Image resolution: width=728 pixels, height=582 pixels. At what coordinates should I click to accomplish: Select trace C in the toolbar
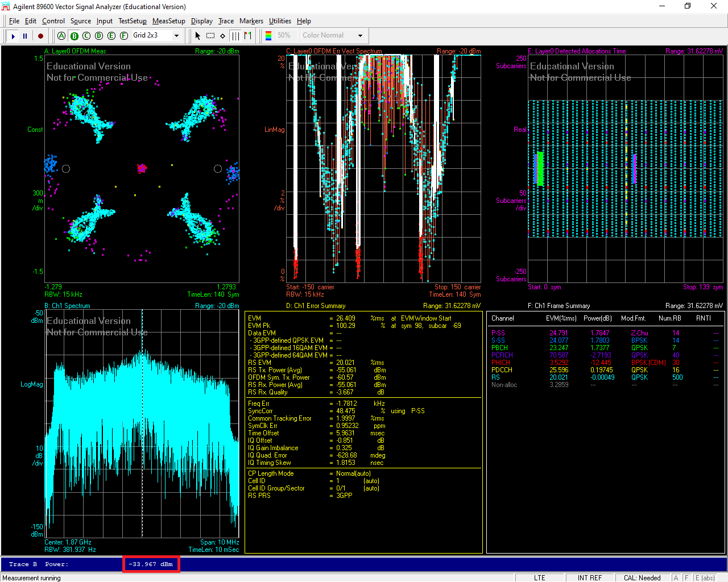coord(86,36)
